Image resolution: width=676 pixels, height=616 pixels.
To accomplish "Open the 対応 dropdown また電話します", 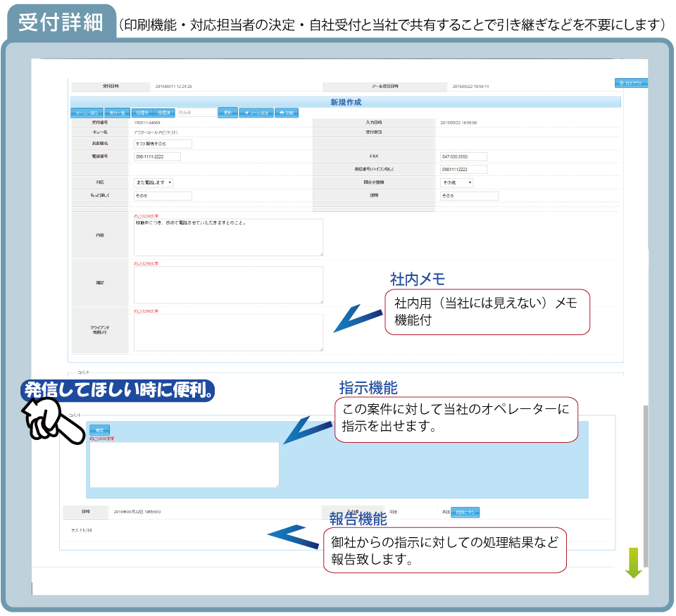I will [x=153, y=182].
